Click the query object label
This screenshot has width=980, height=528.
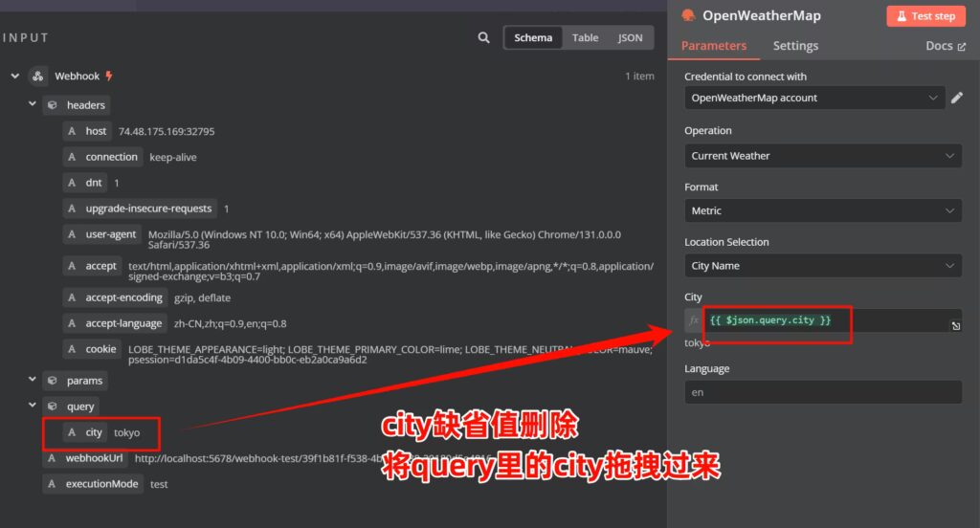point(80,407)
